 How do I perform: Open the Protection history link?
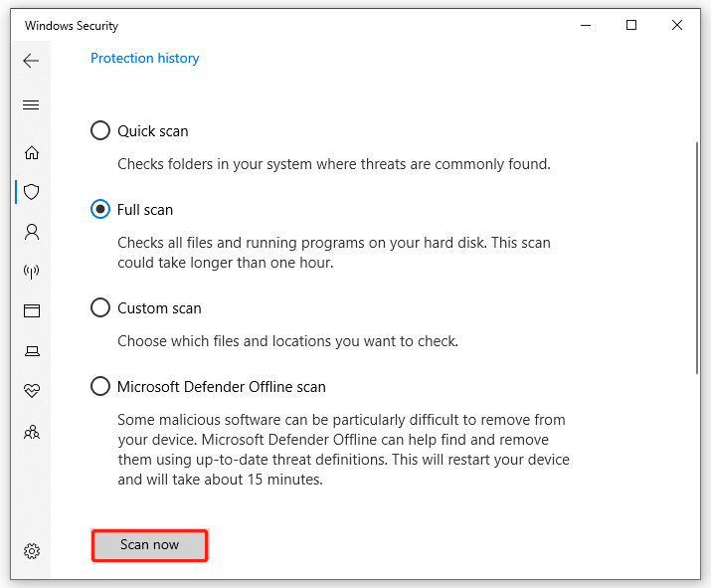tap(145, 59)
